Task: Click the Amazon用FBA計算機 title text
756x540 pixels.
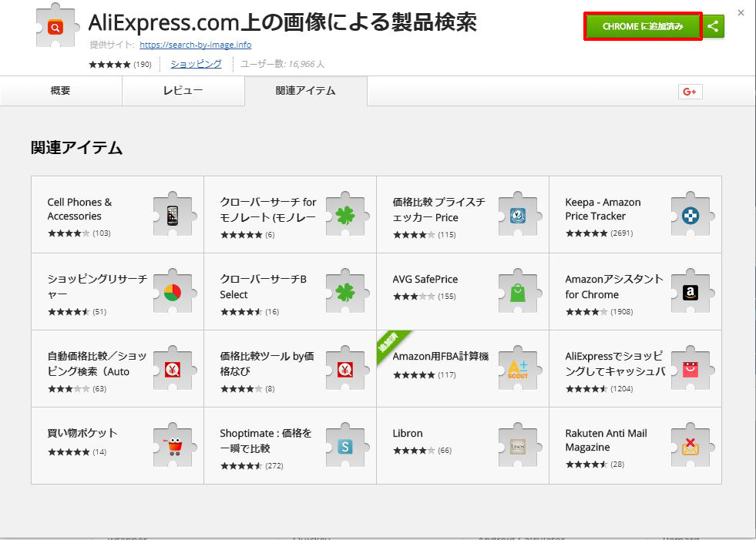Action: point(441,357)
